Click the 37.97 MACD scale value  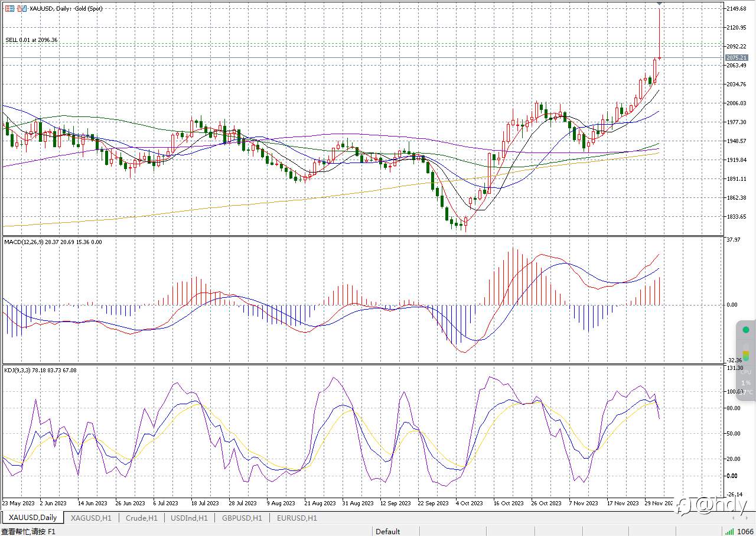(x=734, y=239)
